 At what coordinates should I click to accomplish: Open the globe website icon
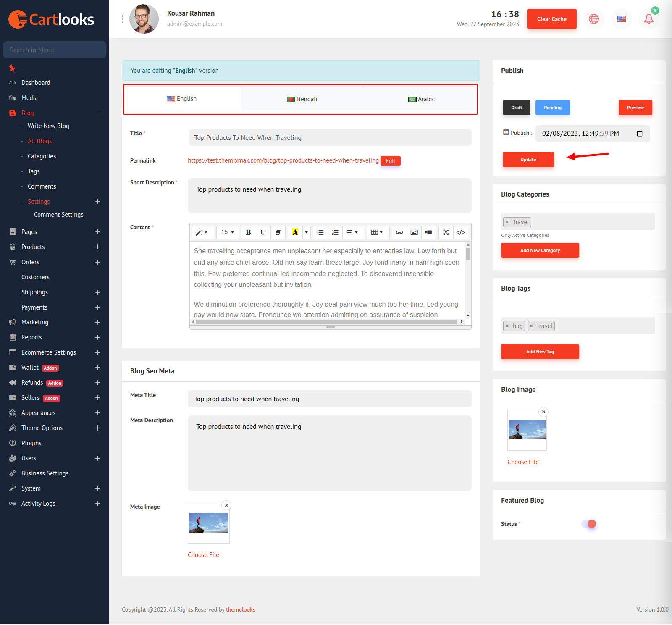click(593, 19)
